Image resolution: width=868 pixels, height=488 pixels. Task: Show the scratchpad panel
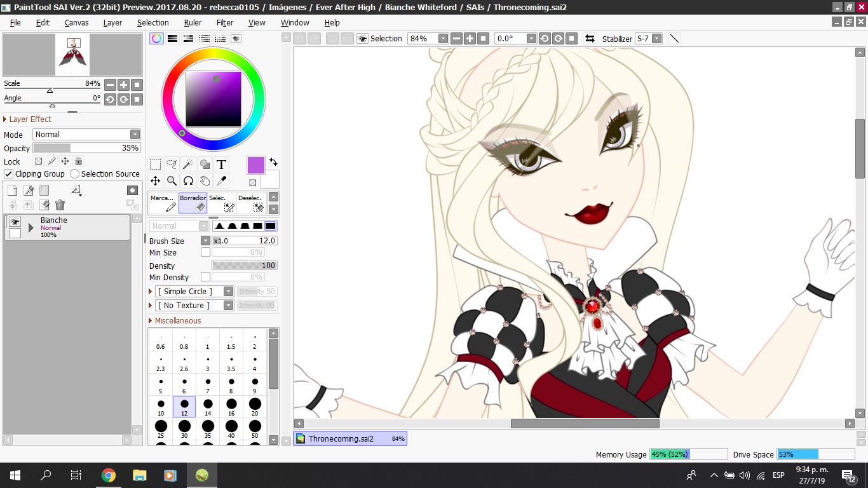(236, 39)
